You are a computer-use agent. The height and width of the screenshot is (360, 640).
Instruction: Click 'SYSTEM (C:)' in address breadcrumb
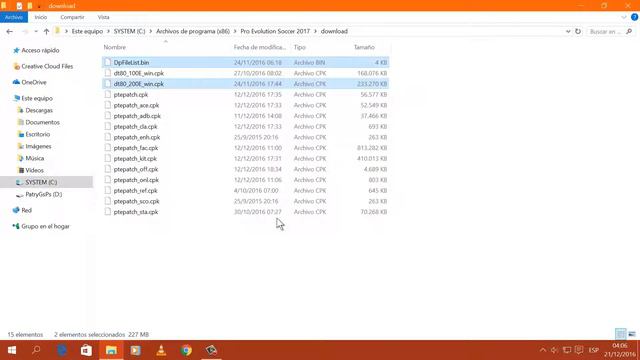point(129,31)
